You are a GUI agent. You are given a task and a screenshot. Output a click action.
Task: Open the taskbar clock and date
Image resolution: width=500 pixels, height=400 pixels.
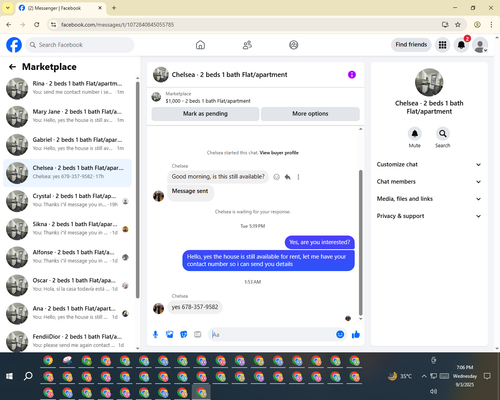click(465, 376)
